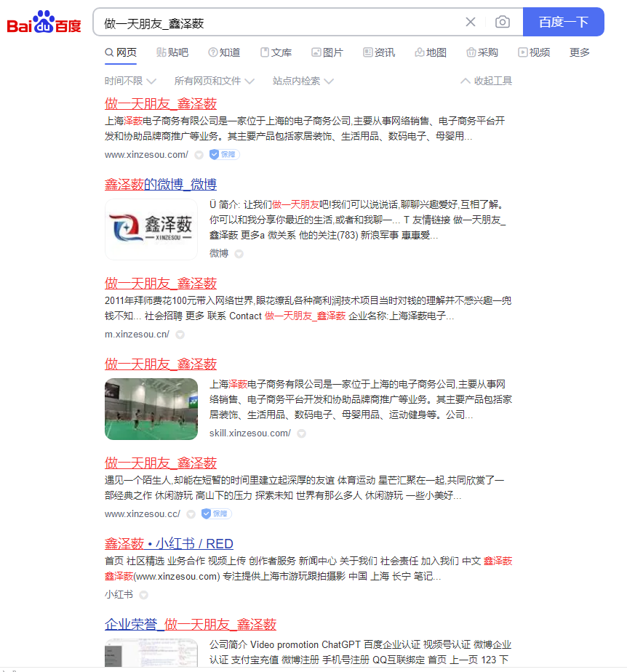Image resolution: width=627 pixels, height=672 pixels.
Task: Open the 采购 tab
Action: [482, 52]
